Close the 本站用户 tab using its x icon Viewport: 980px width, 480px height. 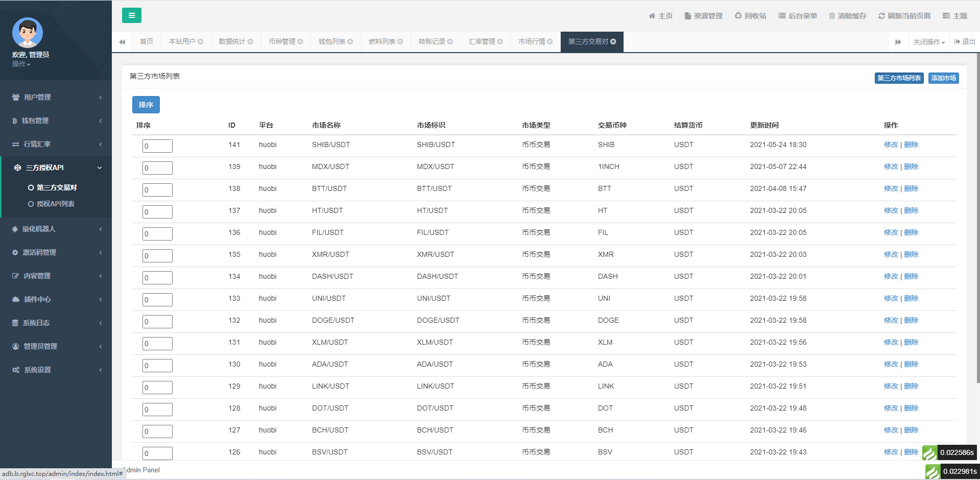click(x=201, y=42)
